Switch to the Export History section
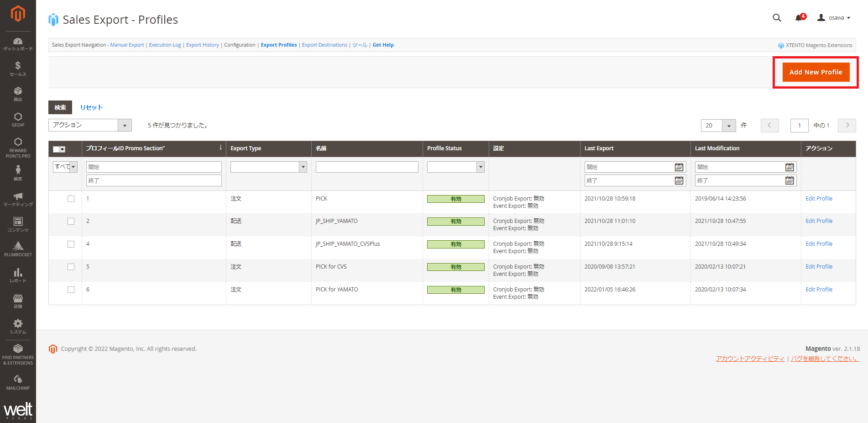This screenshot has width=868, height=423. 202,45
